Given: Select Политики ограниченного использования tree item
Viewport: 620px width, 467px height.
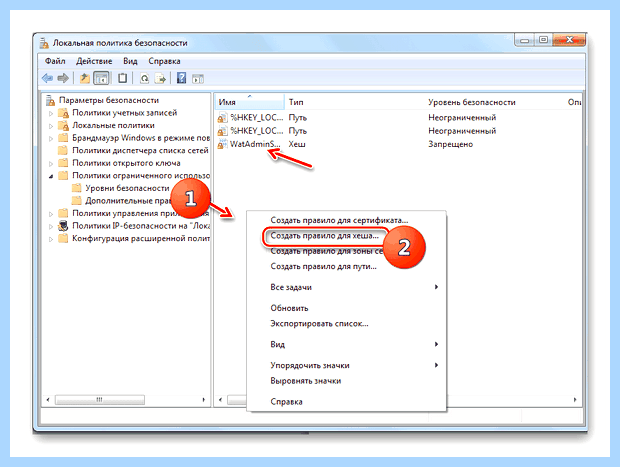Looking at the screenshot, I should point(141,176).
